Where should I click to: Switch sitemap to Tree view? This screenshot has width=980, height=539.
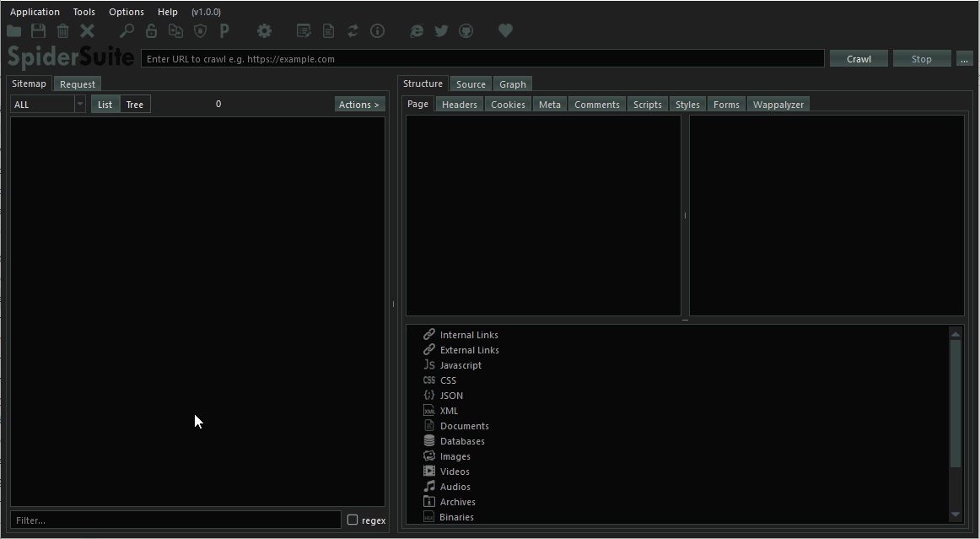[135, 105]
